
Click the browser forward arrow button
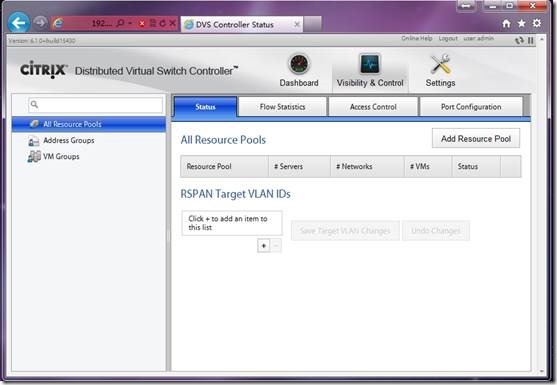[x=40, y=23]
